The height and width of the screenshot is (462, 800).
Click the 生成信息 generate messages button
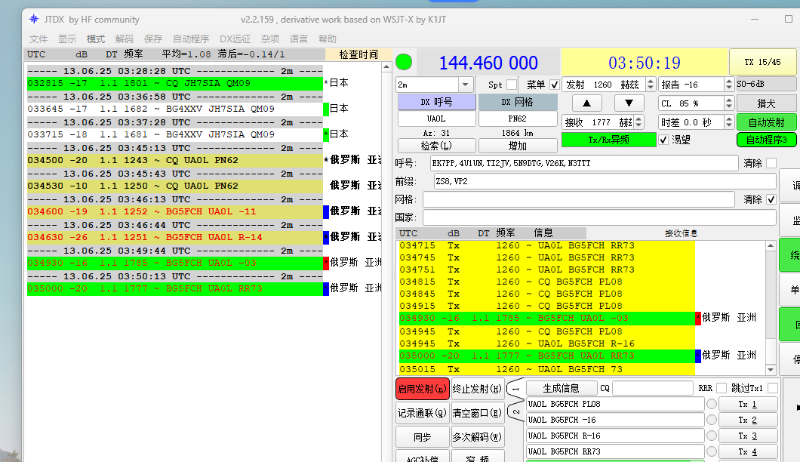click(561, 388)
